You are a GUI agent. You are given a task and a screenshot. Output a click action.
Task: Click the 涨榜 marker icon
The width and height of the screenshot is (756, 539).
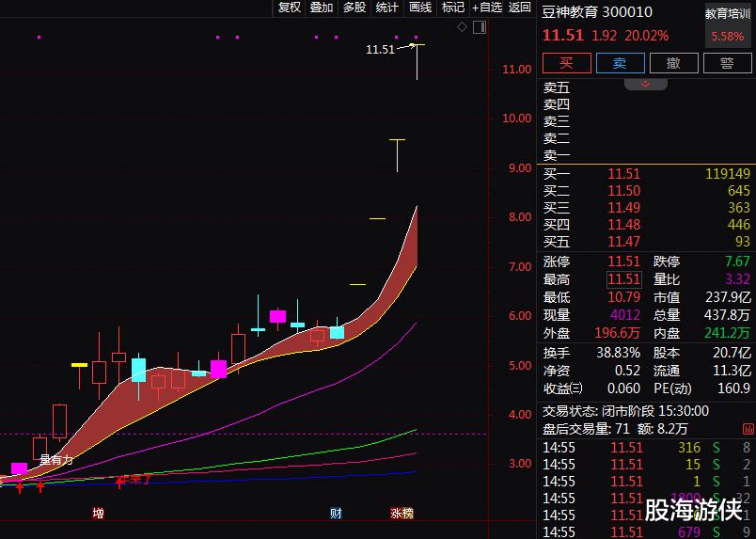[402, 513]
